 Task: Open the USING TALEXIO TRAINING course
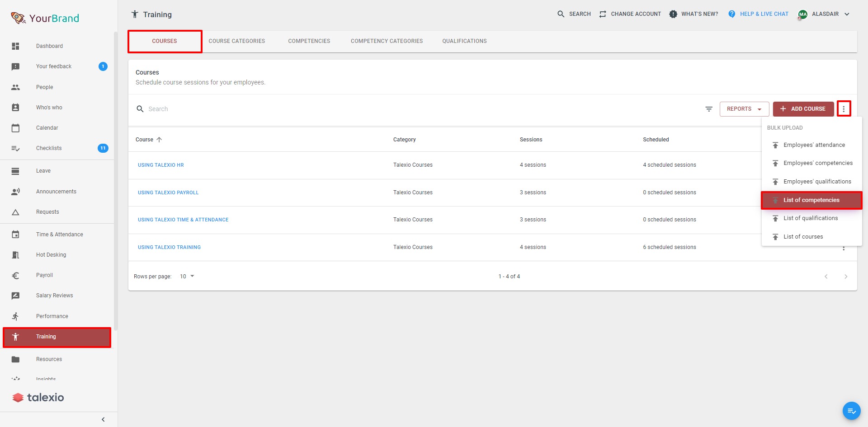coord(169,248)
